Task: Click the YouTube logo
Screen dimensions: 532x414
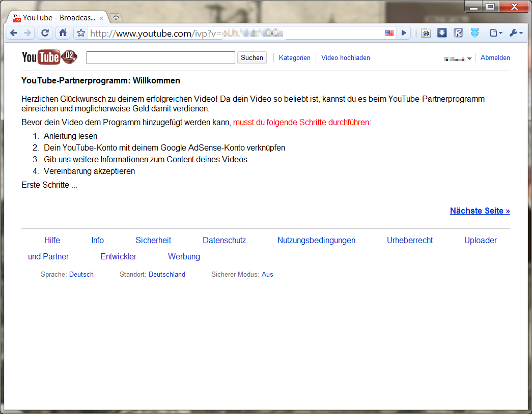Action: [49, 57]
